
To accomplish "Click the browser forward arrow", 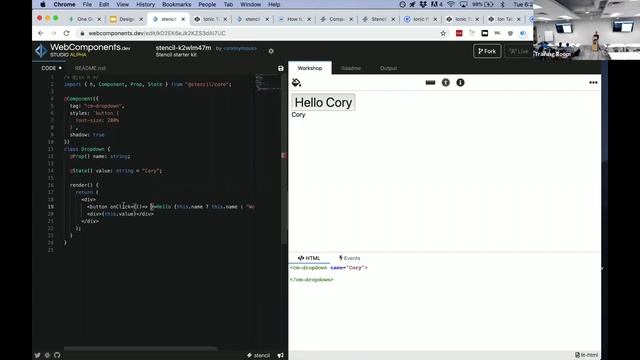I will [53, 33].
